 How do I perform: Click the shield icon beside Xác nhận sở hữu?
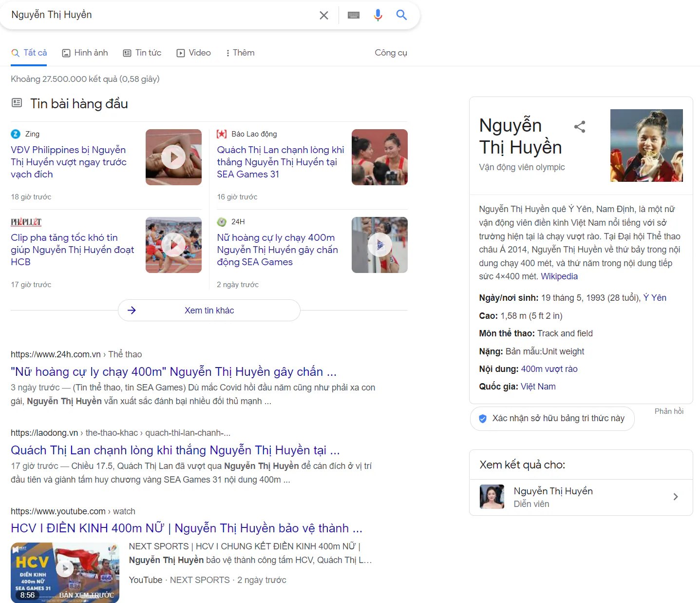[483, 419]
